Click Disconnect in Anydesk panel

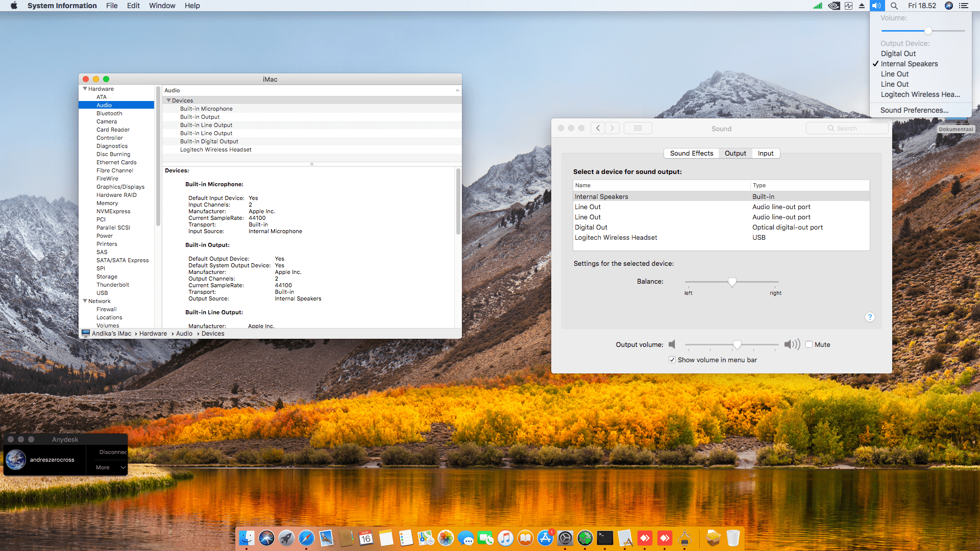click(x=112, y=452)
